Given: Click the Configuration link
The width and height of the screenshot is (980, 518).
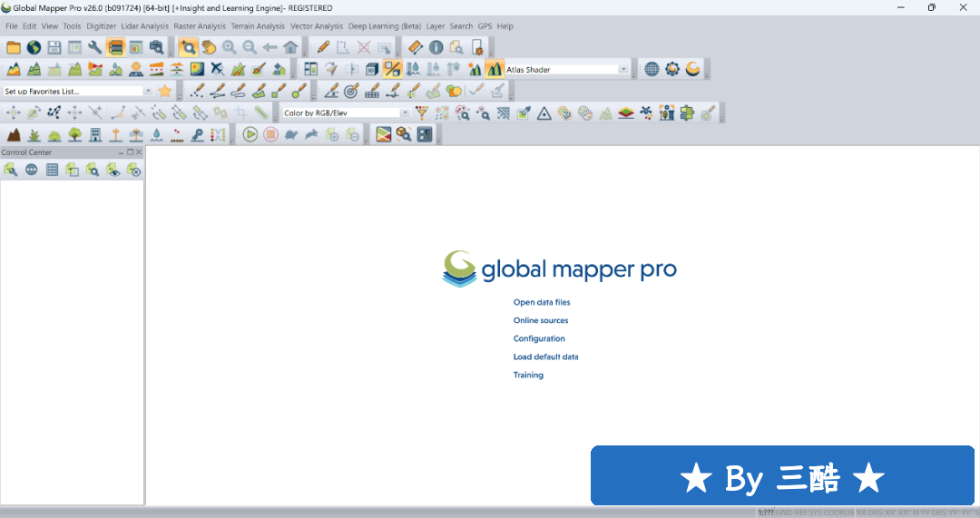Looking at the screenshot, I should point(539,338).
